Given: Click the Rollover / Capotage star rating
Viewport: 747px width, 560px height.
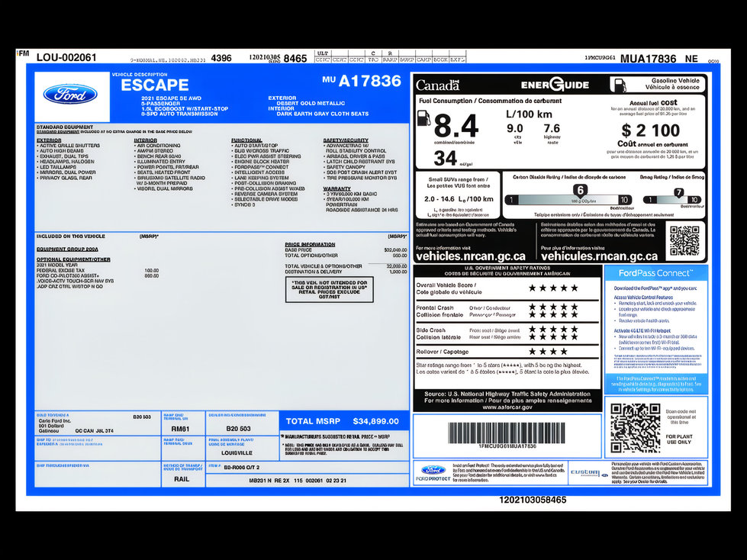Looking at the screenshot, I should point(549,352).
